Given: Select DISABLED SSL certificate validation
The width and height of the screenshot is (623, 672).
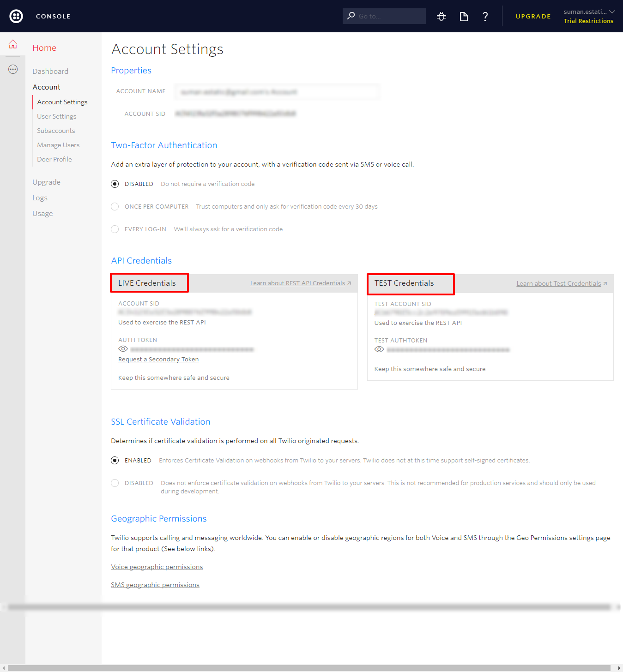Looking at the screenshot, I should (115, 483).
